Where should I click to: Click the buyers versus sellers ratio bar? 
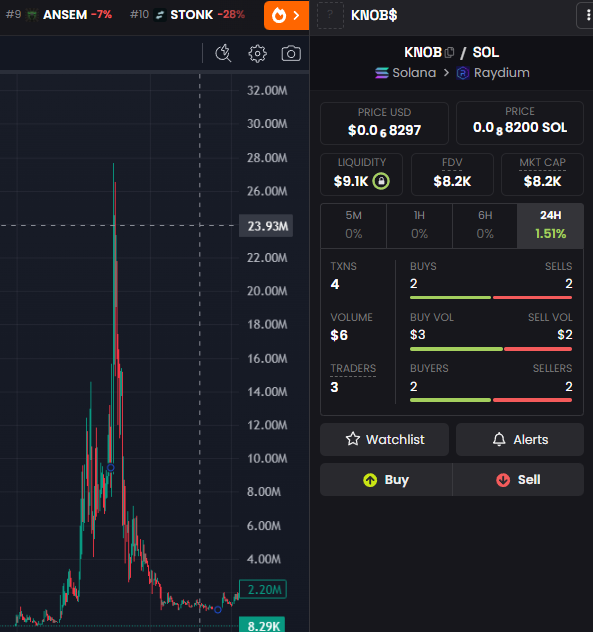(491, 400)
